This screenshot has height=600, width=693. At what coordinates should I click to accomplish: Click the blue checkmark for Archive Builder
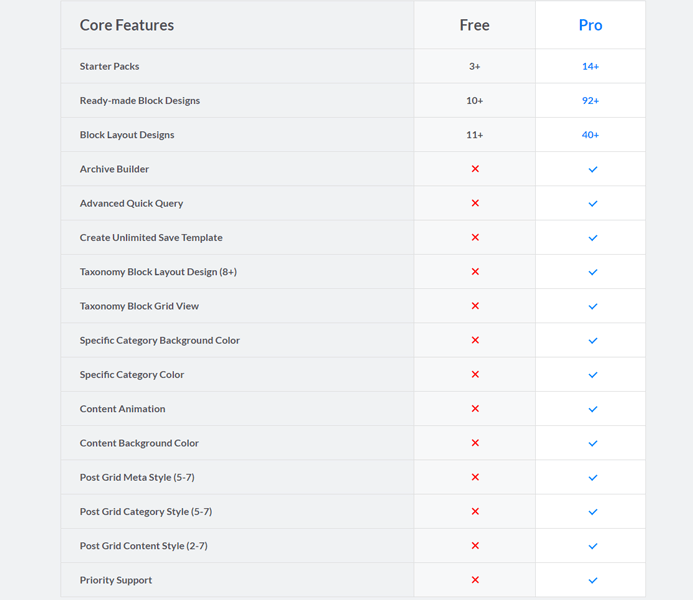click(592, 169)
